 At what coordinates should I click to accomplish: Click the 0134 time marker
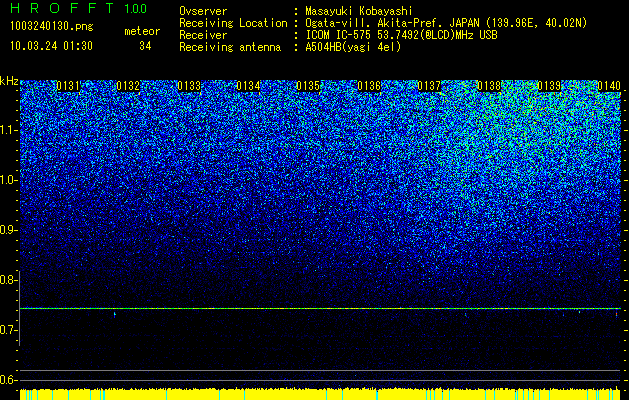248,86
